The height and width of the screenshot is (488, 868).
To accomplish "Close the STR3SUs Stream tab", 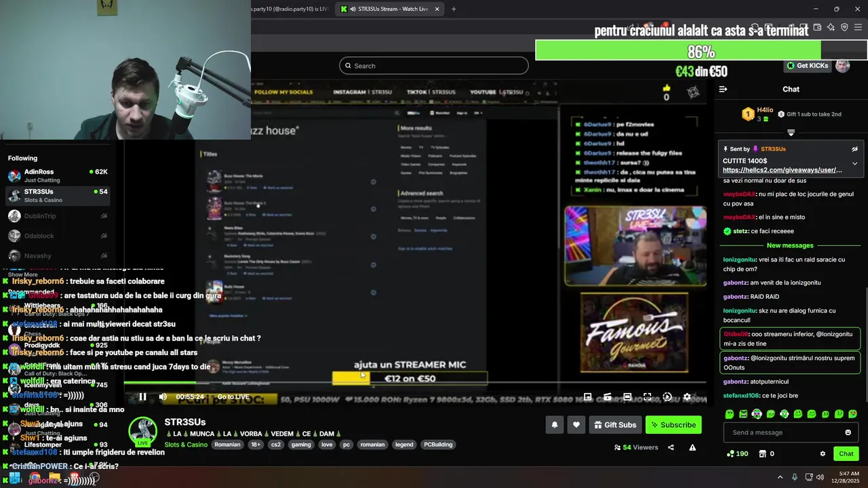I will point(437,9).
